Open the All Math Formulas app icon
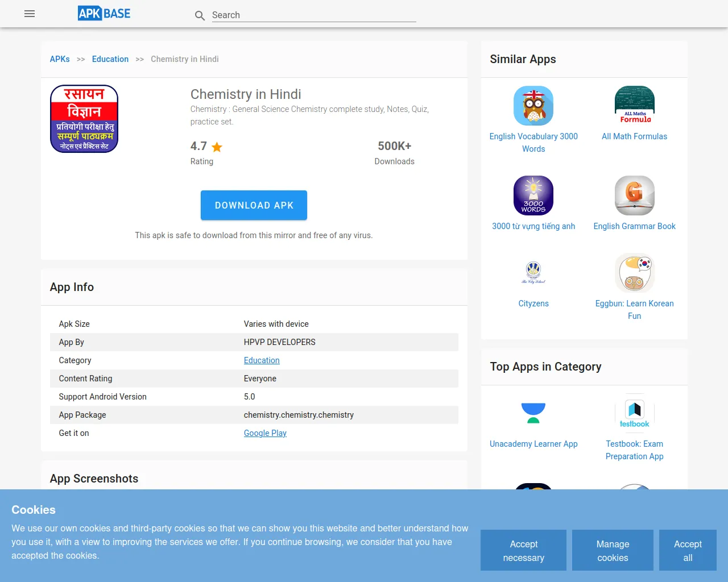 (x=634, y=106)
